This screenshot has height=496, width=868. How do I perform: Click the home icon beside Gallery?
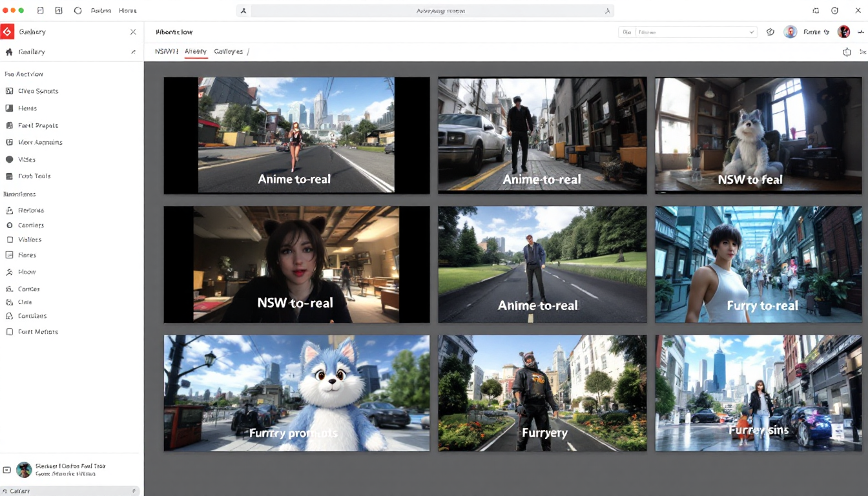click(x=9, y=52)
